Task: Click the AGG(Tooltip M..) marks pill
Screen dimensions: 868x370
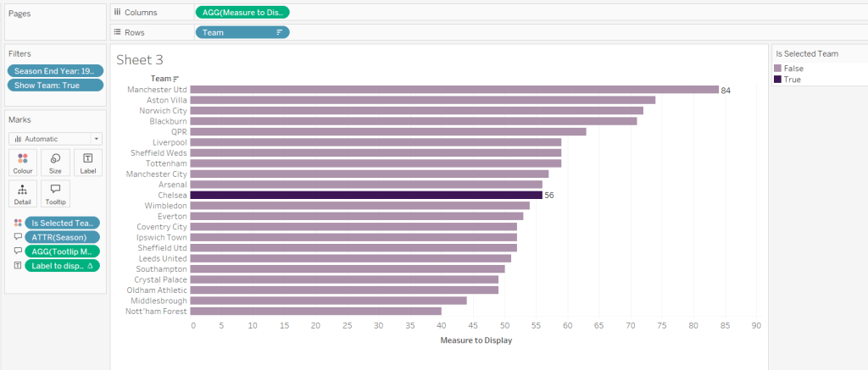Action: (x=61, y=251)
